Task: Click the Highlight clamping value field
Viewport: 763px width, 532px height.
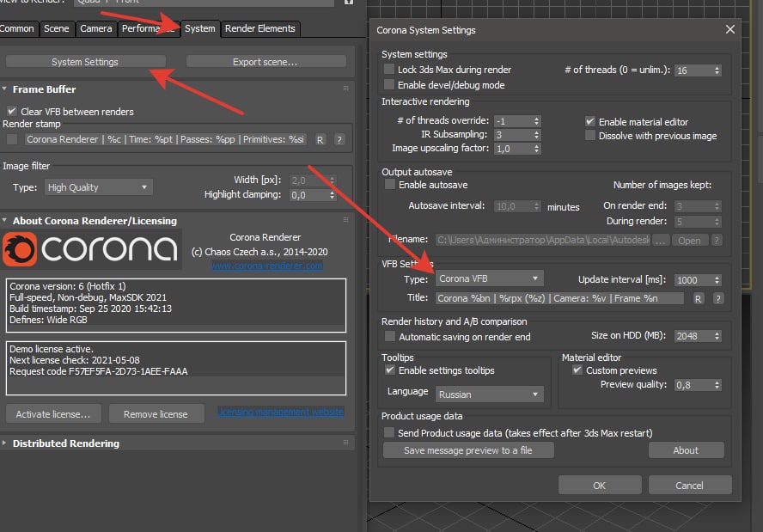Action: tap(308, 195)
